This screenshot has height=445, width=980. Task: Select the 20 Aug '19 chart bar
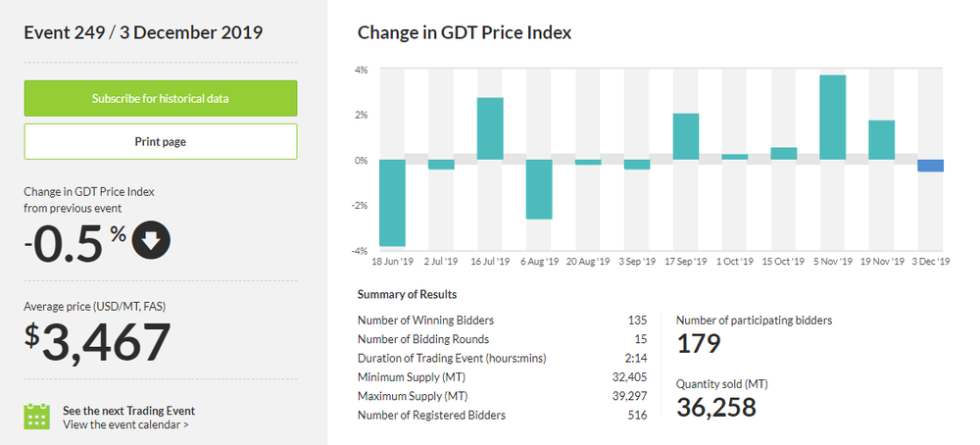(x=588, y=163)
